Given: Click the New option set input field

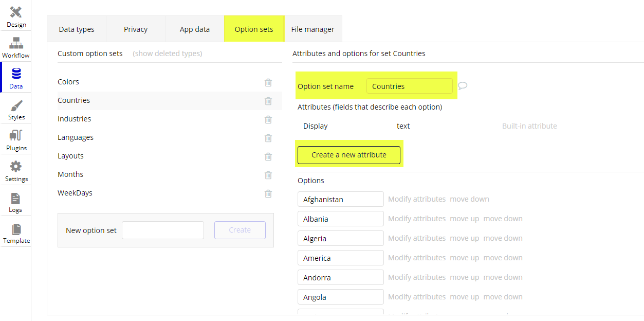Looking at the screenshot, I should coord(162,230).
